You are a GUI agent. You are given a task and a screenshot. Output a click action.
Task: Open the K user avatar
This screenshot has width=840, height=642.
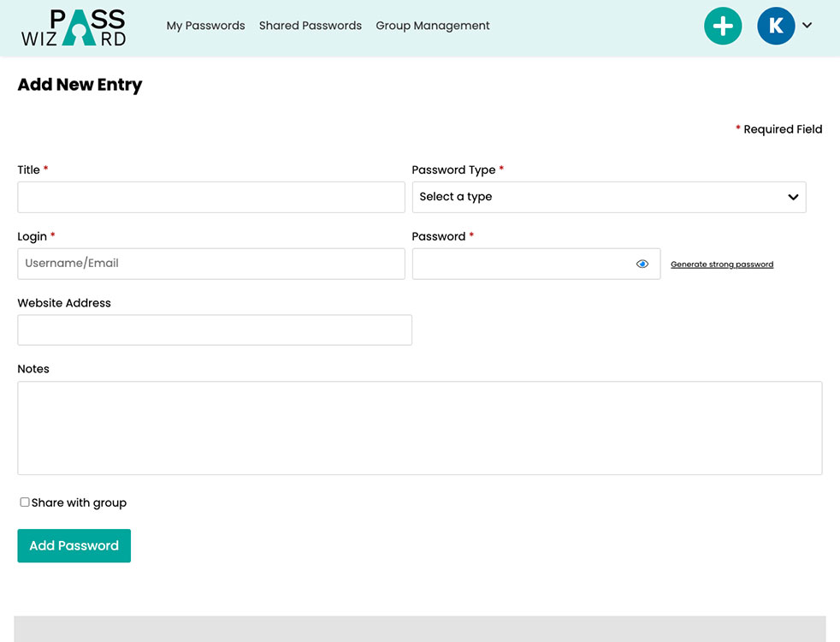click(776, 26)
